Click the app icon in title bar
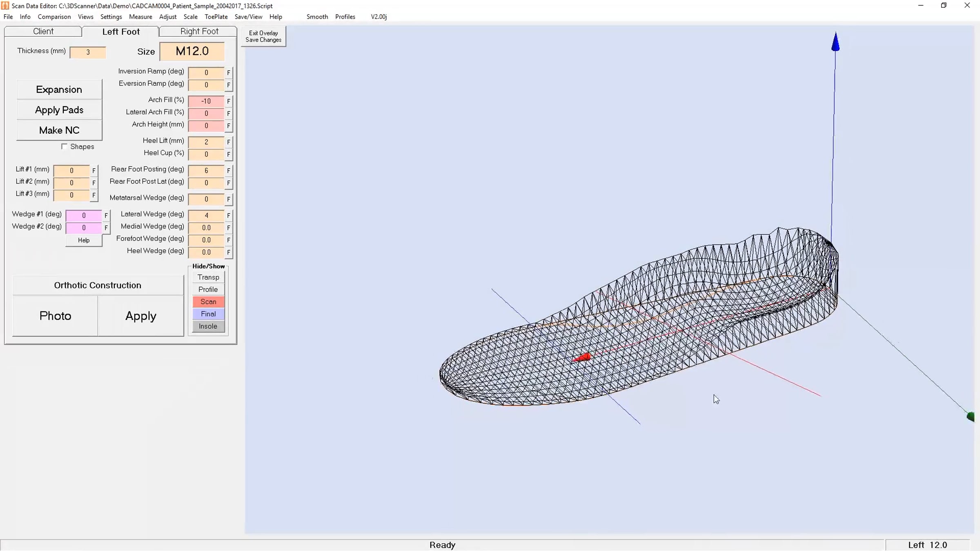The height and width of the screenshot is (551, 980). [x=5, y=6]
